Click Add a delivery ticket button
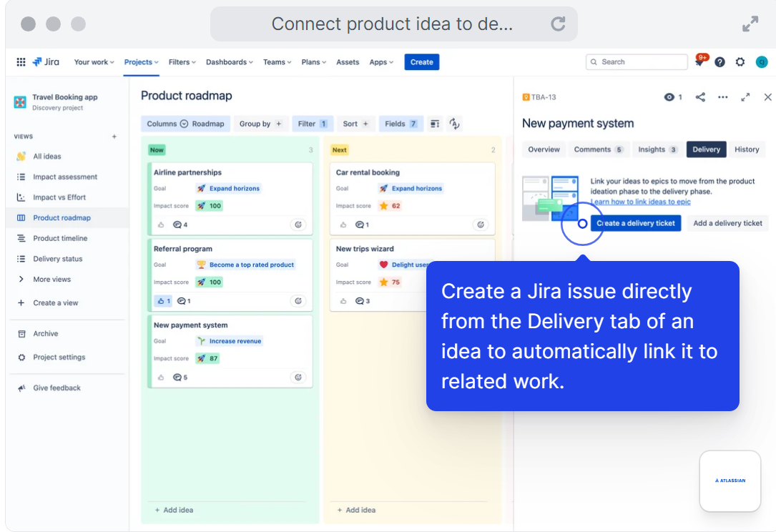Image resolution: width=776 pixels, height=532 pixels. point(727,223)
